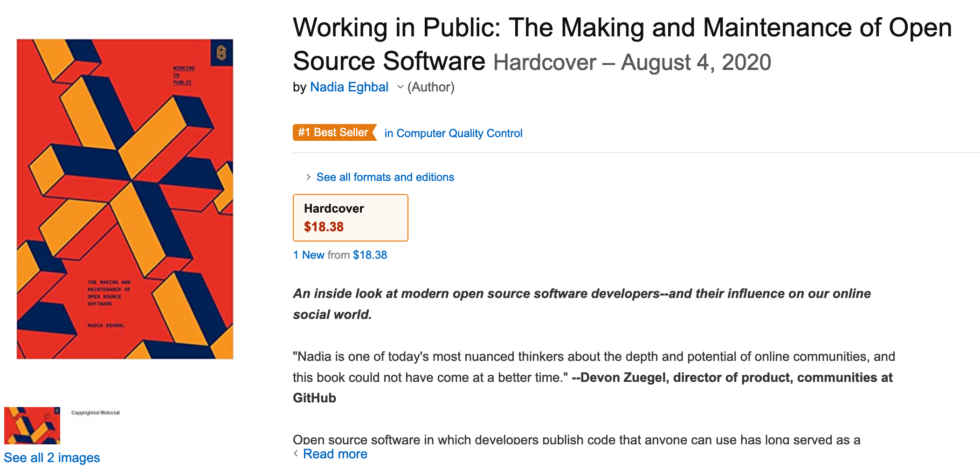980x470 pixels.
Task: Open the 1 New from $18.38 offers link
Action: click(340, 255)
